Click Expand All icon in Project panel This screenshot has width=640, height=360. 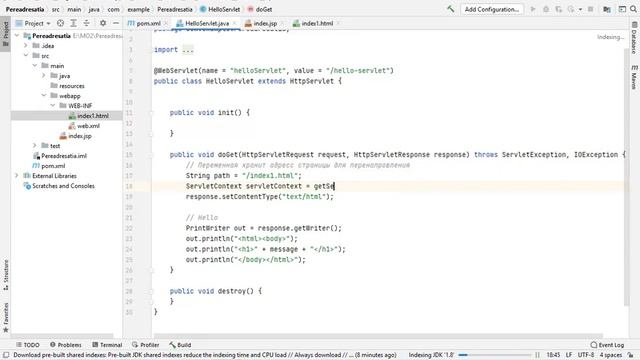[73, 23]
